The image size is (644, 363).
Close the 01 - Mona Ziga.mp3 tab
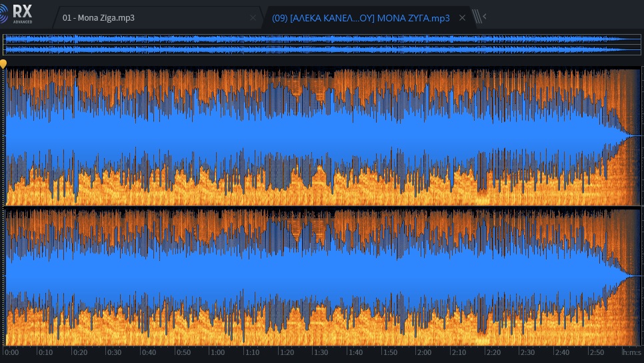(253, 17)
